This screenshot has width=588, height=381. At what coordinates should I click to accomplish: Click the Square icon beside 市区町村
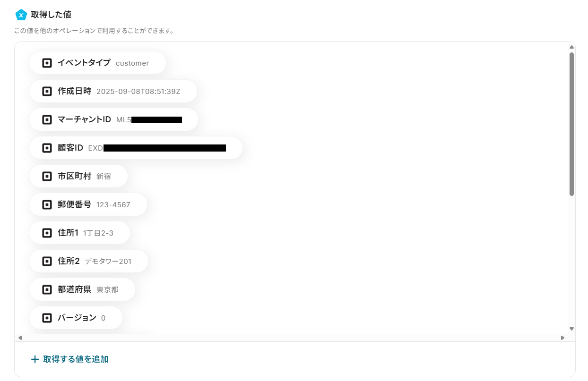tap(47, 176)
